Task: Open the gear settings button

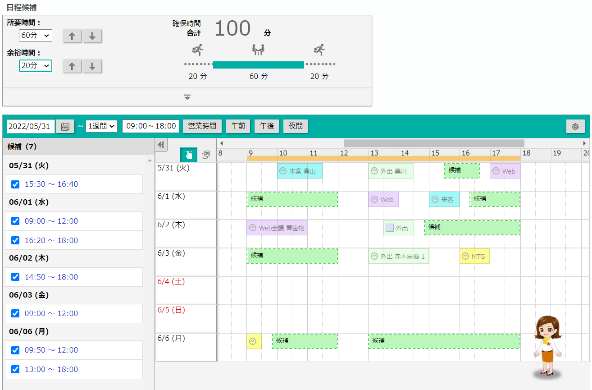Action: pos(575,126)
